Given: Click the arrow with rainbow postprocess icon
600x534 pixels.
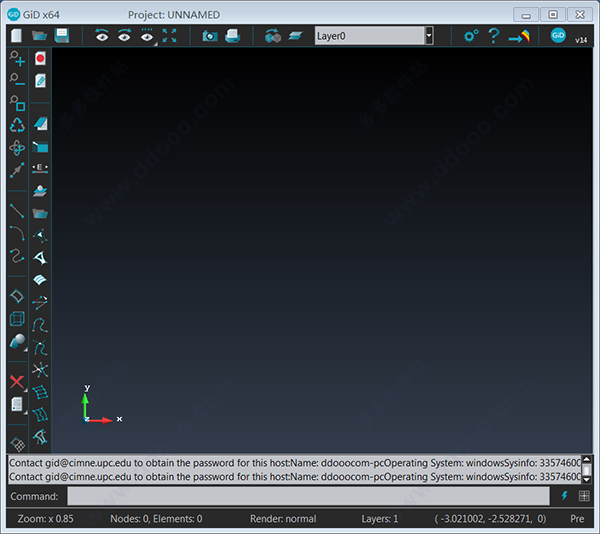Looking at the screenshot, I should (519, 37).
